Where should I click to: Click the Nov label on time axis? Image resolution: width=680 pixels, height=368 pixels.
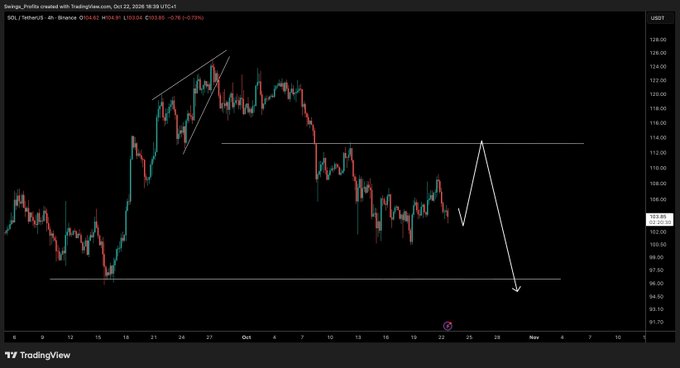534,337
